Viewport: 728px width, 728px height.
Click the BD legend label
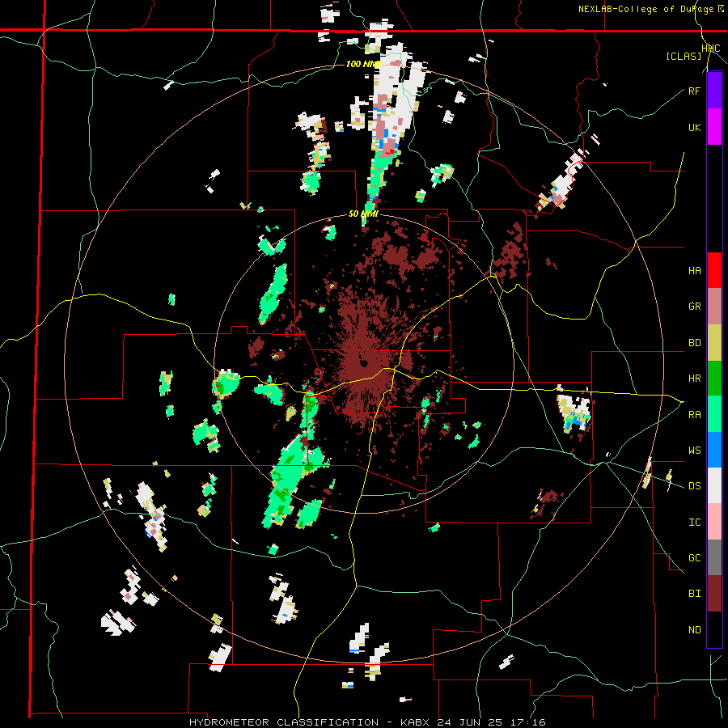[x=694, y=343]
